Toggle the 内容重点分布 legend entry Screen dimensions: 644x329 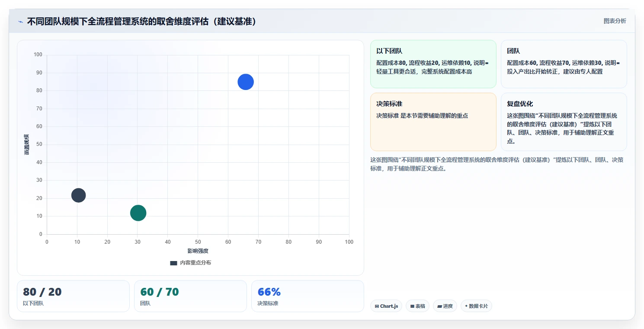pyautogui.click(x=191, y=263)
